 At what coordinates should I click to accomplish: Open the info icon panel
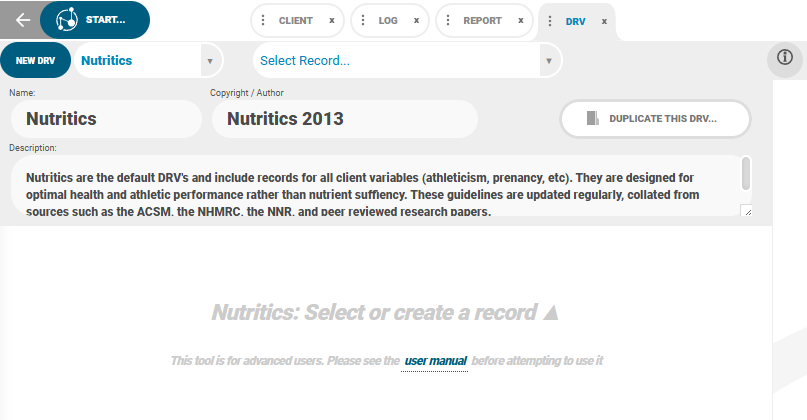[x=785, y=60]
